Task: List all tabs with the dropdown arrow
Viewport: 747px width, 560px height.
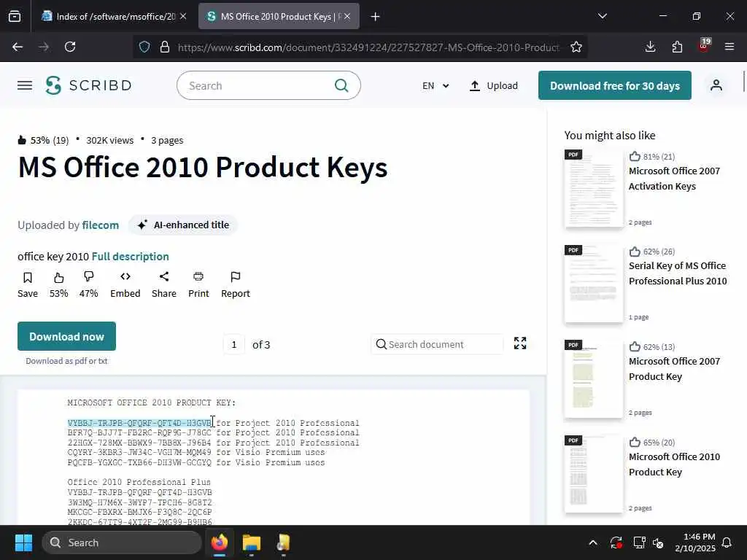Action: (x=603, y=17)
